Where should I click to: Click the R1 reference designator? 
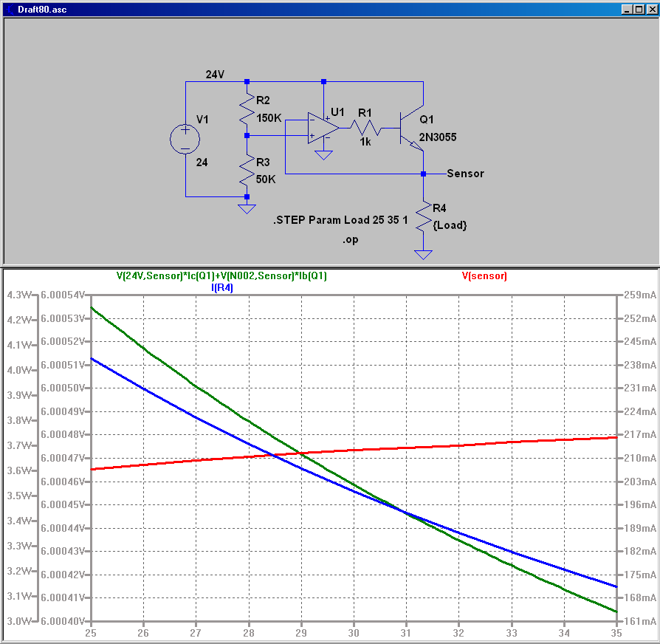365,113
